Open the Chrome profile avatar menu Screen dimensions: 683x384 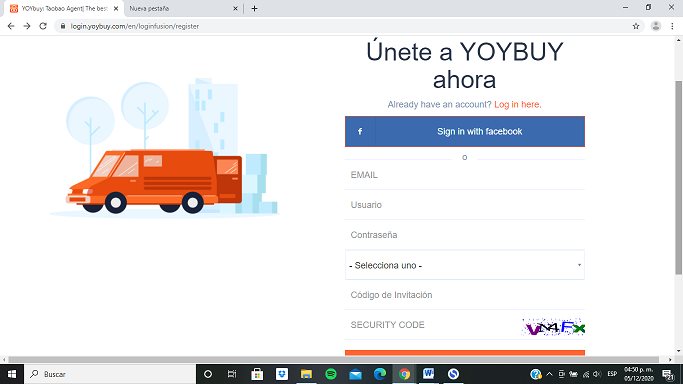tap(656, 26)
